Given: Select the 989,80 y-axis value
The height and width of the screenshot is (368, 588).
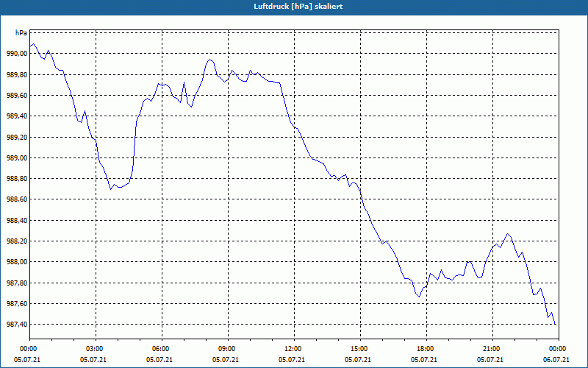Looking at the screenshot, I should coord(17,75).
